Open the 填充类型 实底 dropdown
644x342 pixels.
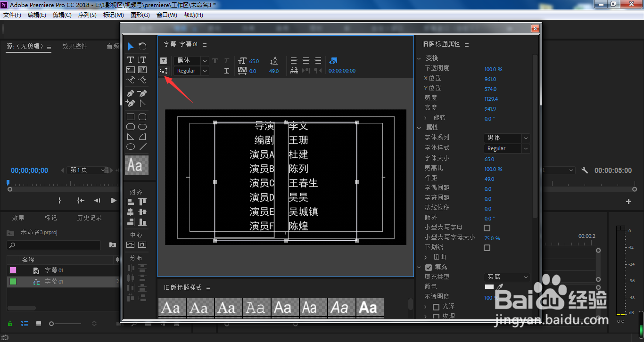pos(507,277)
